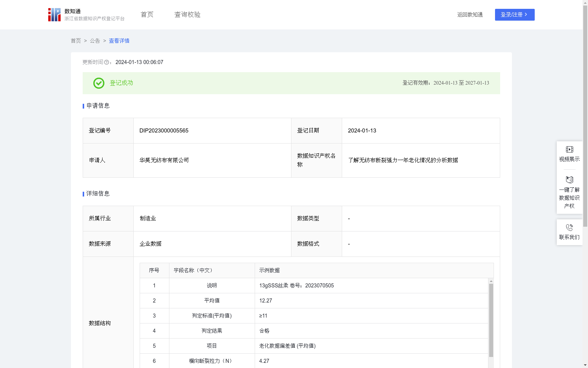This screenshot has height=368, width=588.
Task: Select the 企业数据 data source value
Action: pyautogui.click(x=150, y=244)
